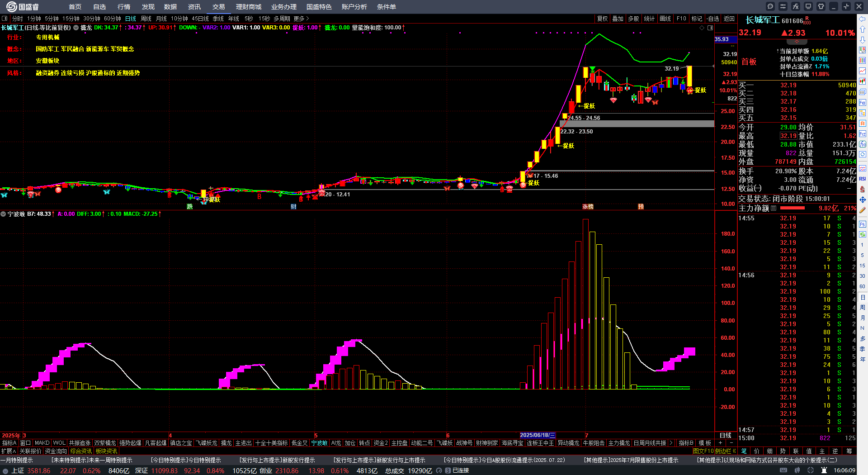Click the screen display icon in title bar

click(808, 6)
